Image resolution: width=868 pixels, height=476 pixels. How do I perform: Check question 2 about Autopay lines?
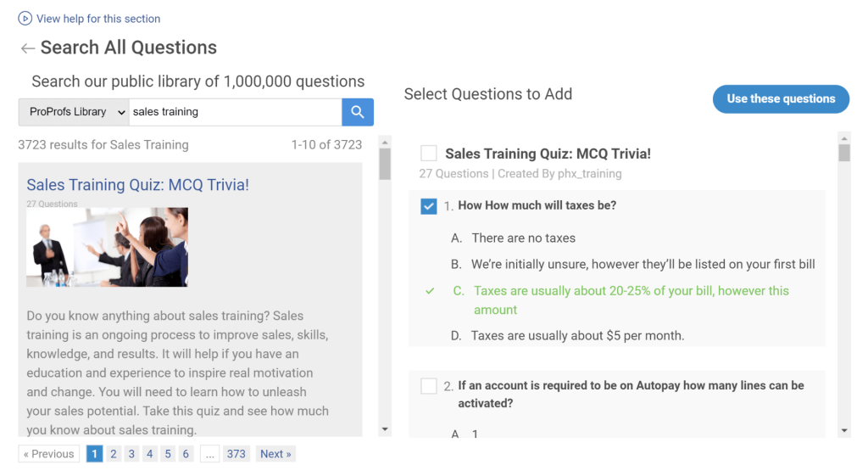[429, 386]
